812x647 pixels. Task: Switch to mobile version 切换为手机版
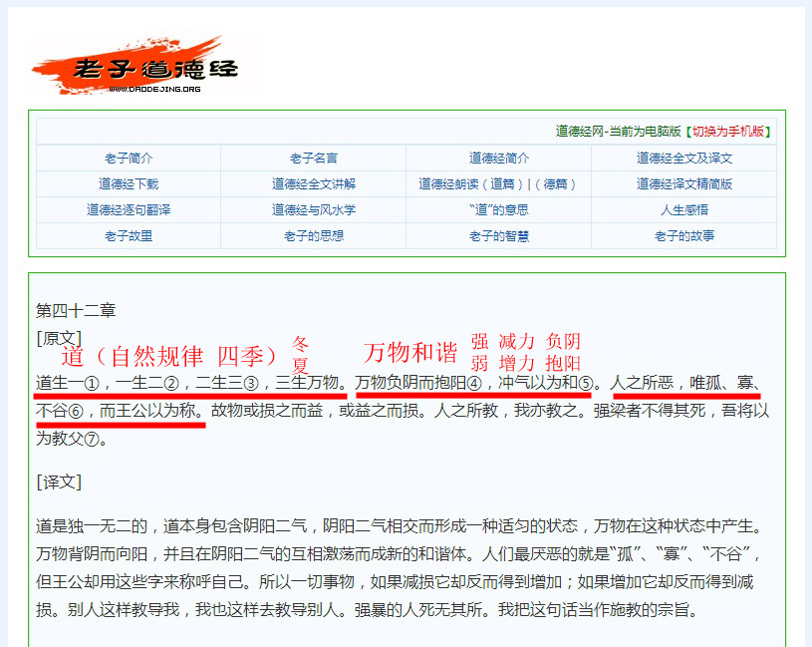pos(728,132)
